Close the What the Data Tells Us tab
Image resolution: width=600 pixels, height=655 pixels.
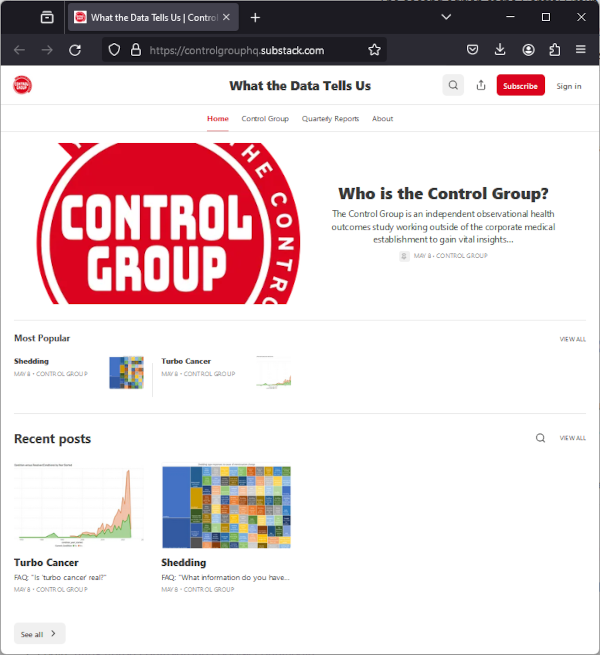226,17
